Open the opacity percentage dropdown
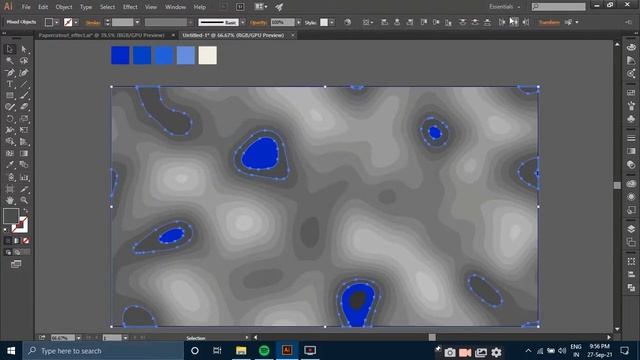This screenshot has width=640, height=360. pyautogui.click(x=298, y=22)
